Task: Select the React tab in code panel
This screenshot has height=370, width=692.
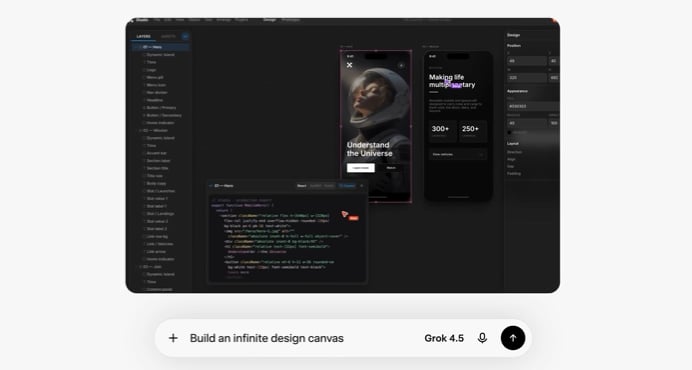Action: tap(302, 186)
